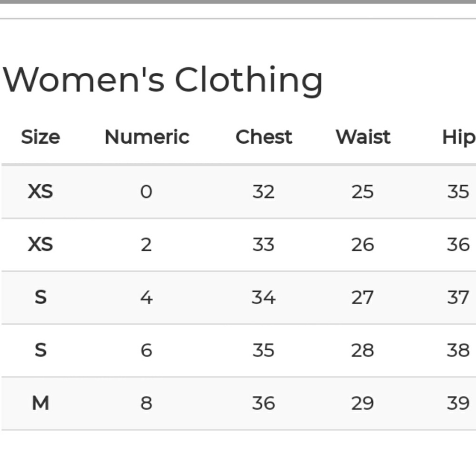Select the Numeric column header
Viewport: 476px width, 476px height.
[147, 137]
